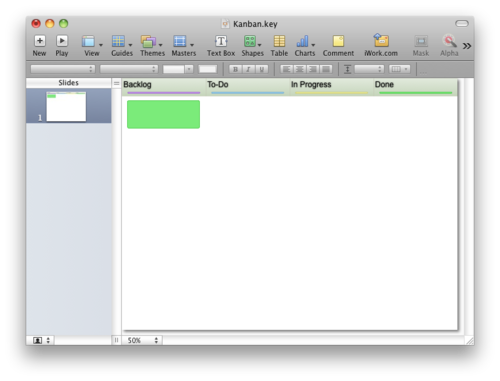Screen dimensions: 500x381
Task: Open the View dropdown menu
Action: click(92, 45)
